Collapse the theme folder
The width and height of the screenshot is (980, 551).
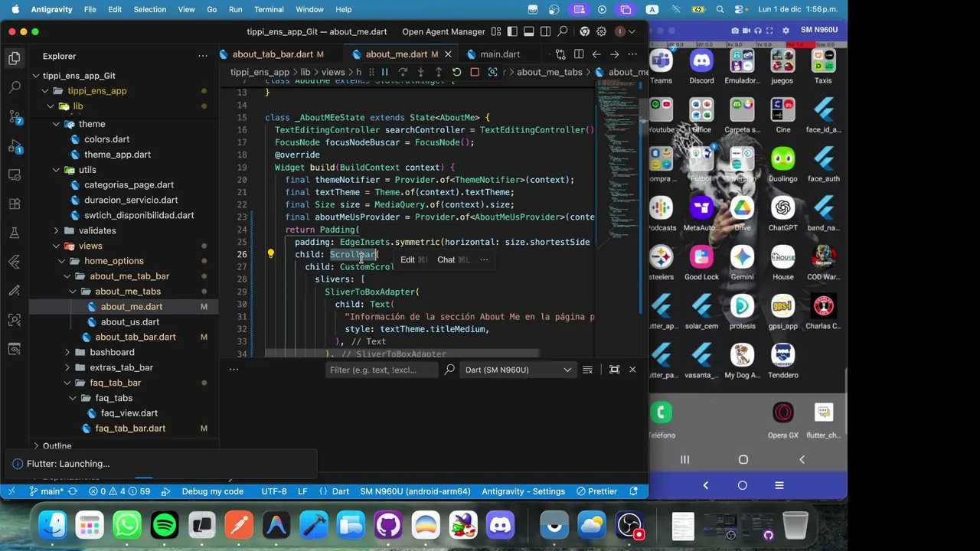coord(57,124)
